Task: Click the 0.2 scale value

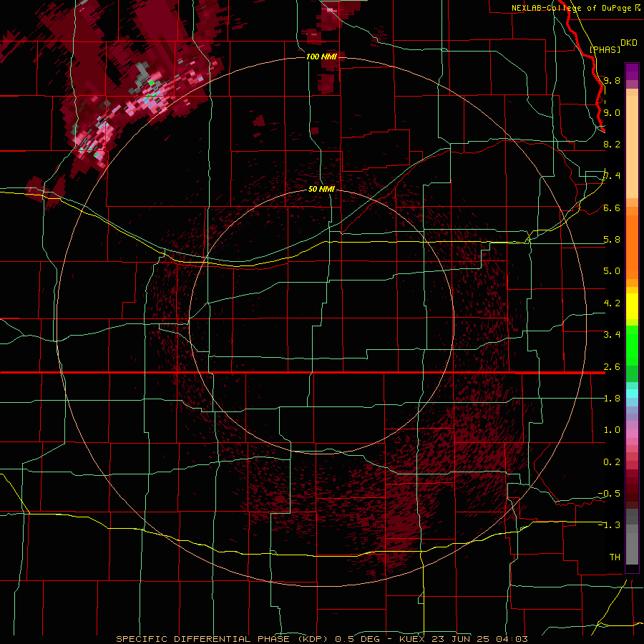Action: (x=612, y=462)
